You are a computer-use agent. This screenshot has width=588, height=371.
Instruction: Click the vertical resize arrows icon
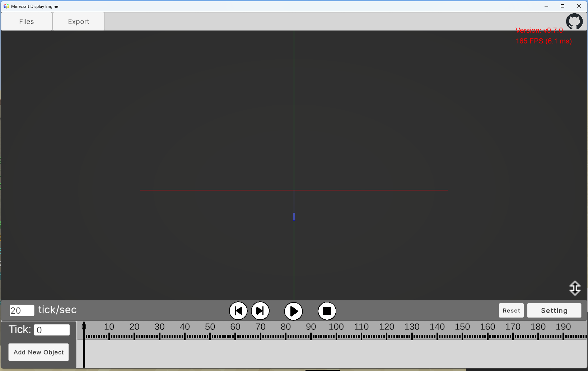tap(575, 288)
